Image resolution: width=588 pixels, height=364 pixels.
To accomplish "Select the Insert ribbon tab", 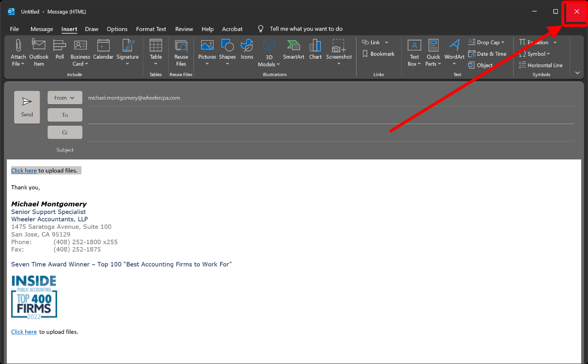I will [x=69, y=29].
